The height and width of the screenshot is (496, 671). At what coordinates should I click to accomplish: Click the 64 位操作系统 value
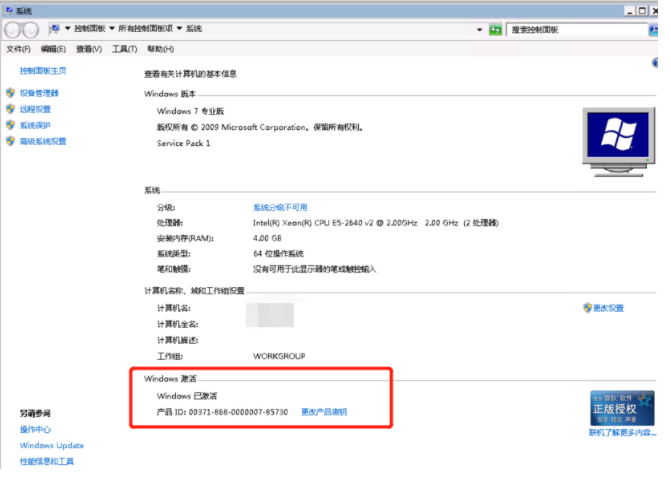point(279,254)
